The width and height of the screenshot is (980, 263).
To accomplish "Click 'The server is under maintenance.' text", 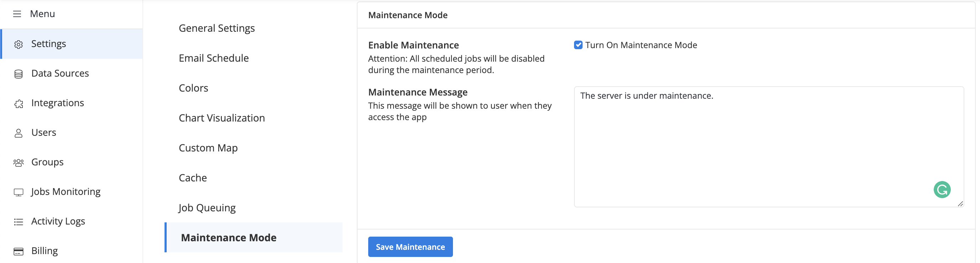I will pyautogui.click(x=646, y=96).
